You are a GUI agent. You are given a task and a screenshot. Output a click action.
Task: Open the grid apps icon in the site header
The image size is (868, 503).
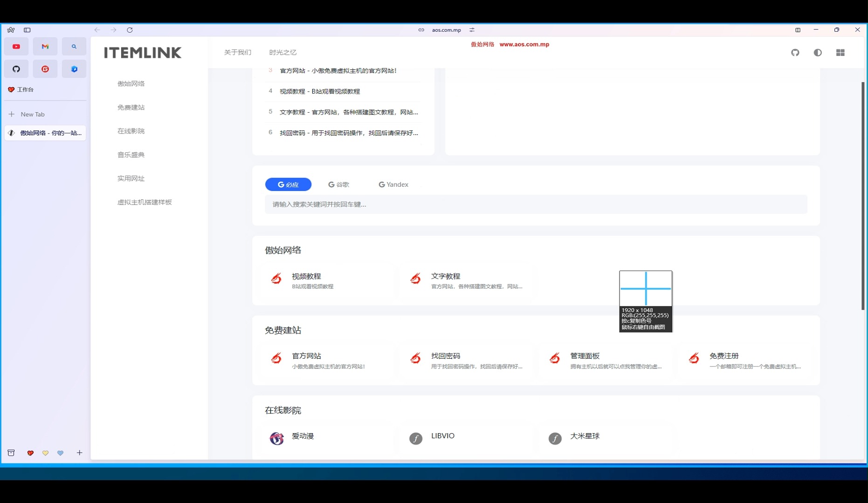(840, 53)
